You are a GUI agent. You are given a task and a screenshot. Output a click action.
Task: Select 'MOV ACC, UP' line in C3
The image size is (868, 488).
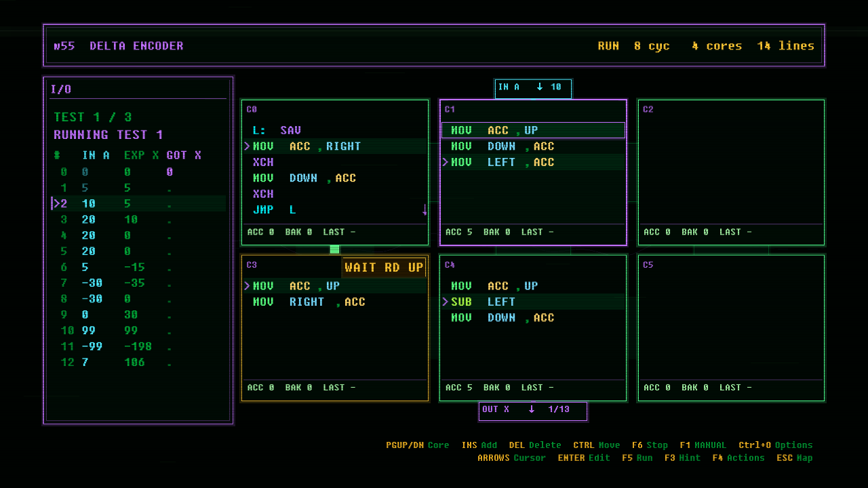click(335, 286)
